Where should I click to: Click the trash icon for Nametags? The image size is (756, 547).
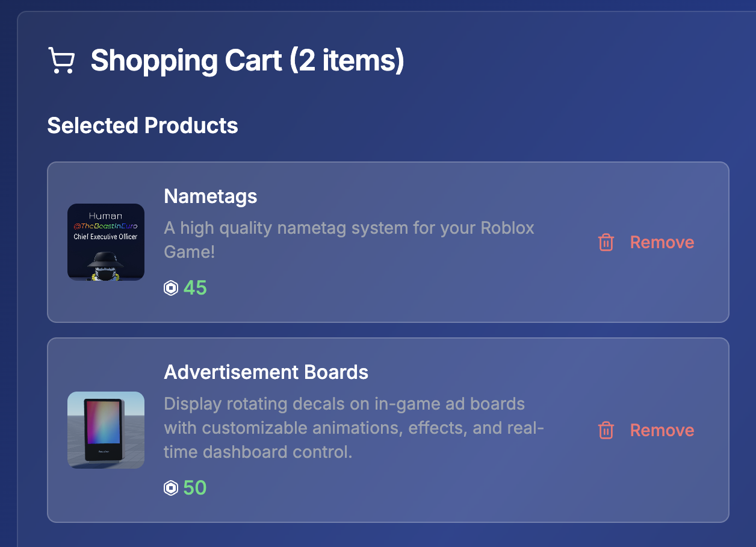point(606,242)
